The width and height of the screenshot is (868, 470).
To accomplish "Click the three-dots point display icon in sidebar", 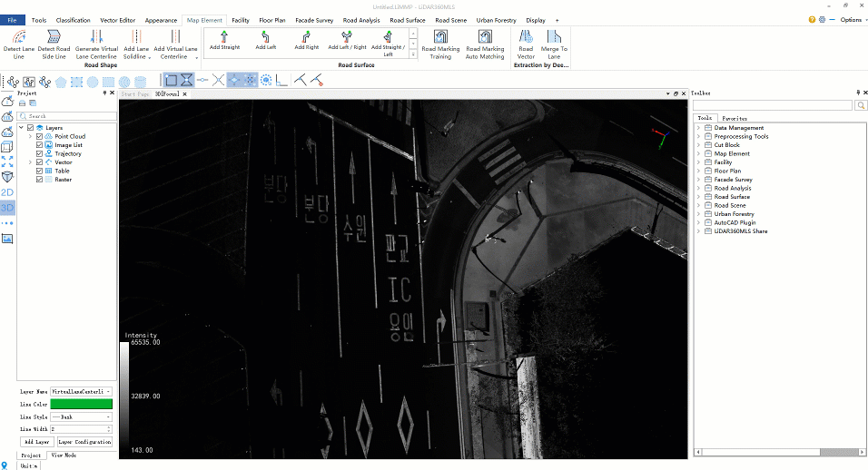I will point(7,223).
